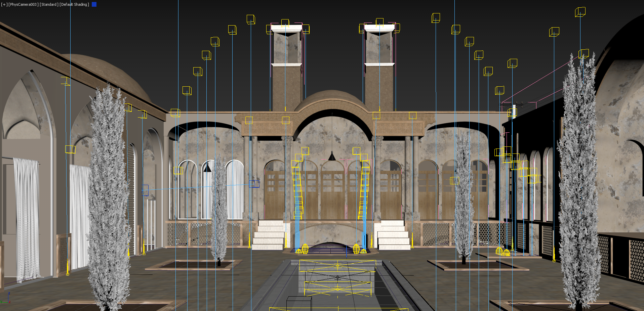Select the central hanging pendant lamp
The image size is (644, 311).
click(332, 157)
